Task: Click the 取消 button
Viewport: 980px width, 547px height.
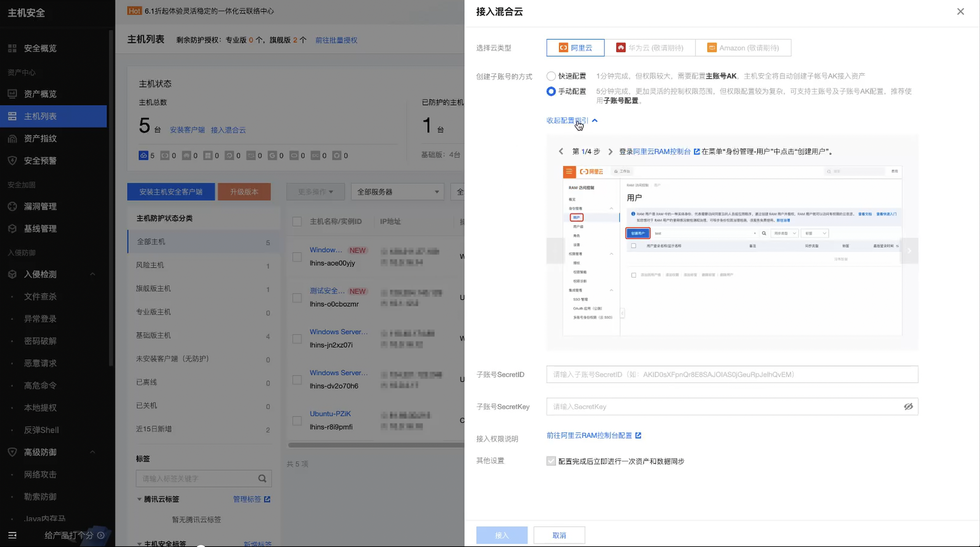Action: tap(559, 535)
